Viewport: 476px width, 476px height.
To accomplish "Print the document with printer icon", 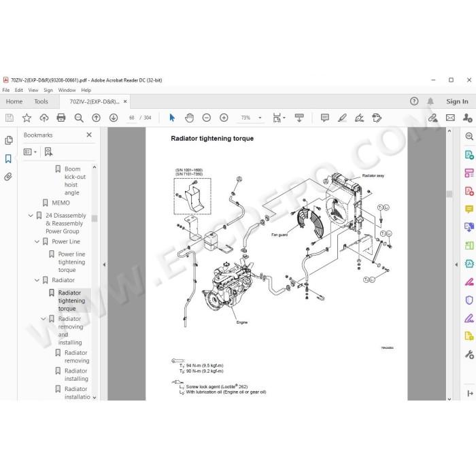I will tap(61, 118).
